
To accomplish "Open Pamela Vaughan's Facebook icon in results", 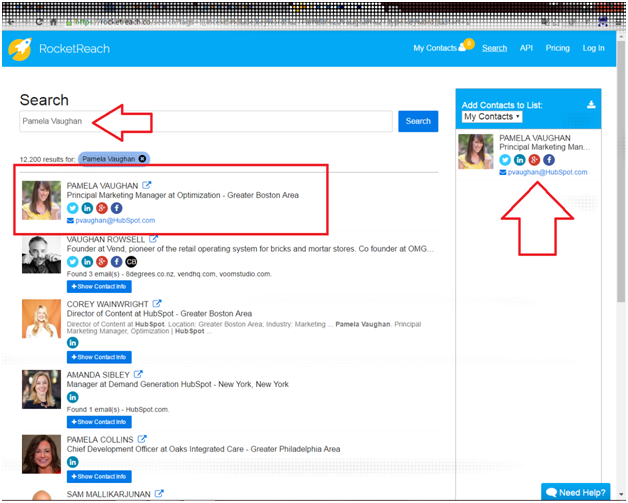I will tap(117, 208).
